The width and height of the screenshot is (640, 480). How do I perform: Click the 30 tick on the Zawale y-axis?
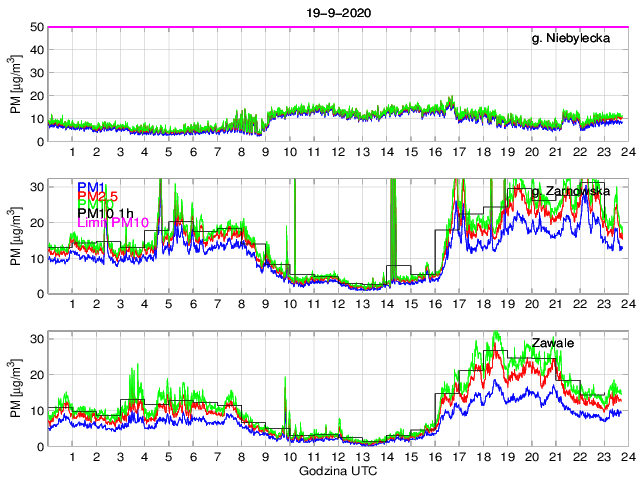point(37,339)
